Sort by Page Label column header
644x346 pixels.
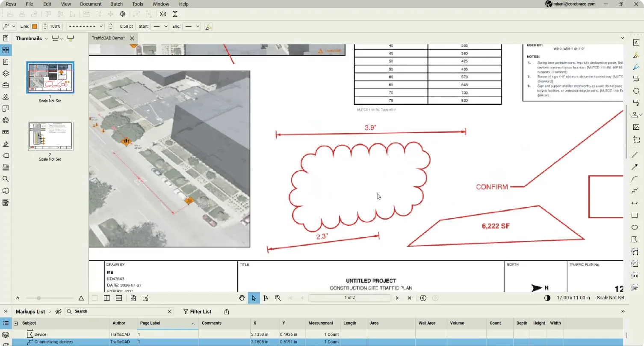point(167,323)
